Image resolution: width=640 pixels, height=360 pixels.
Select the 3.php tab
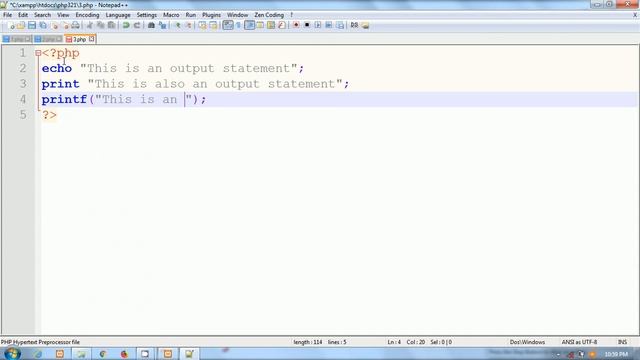tap(79, 39)
